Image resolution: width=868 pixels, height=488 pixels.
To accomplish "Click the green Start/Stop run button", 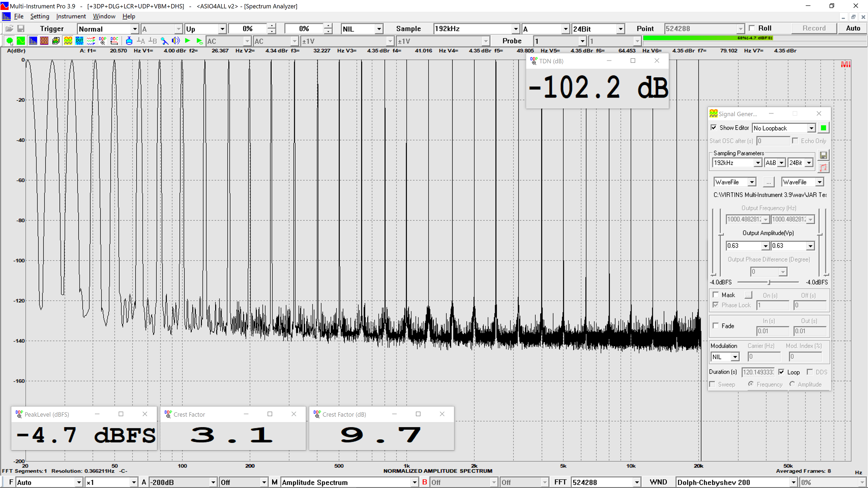I will (9, 41).
